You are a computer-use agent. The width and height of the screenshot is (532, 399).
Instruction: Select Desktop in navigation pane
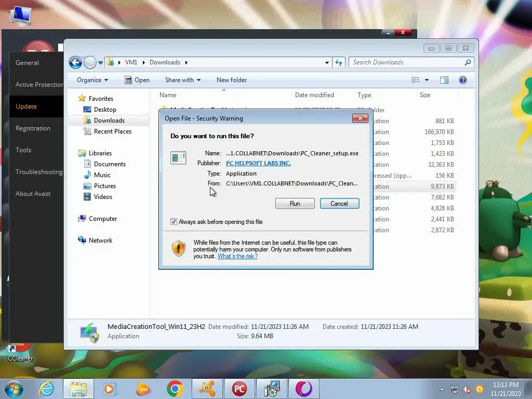(x=105, y=110)
